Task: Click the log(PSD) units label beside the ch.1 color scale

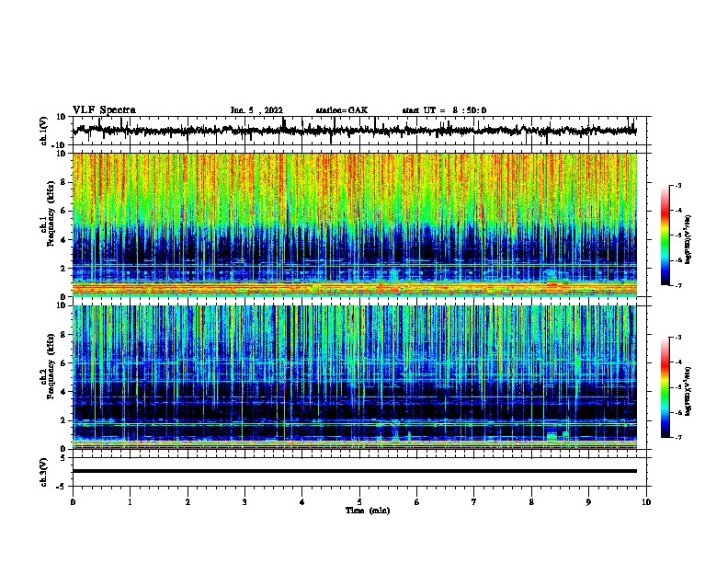Action: pyautogui.click(x=688, y=239)
